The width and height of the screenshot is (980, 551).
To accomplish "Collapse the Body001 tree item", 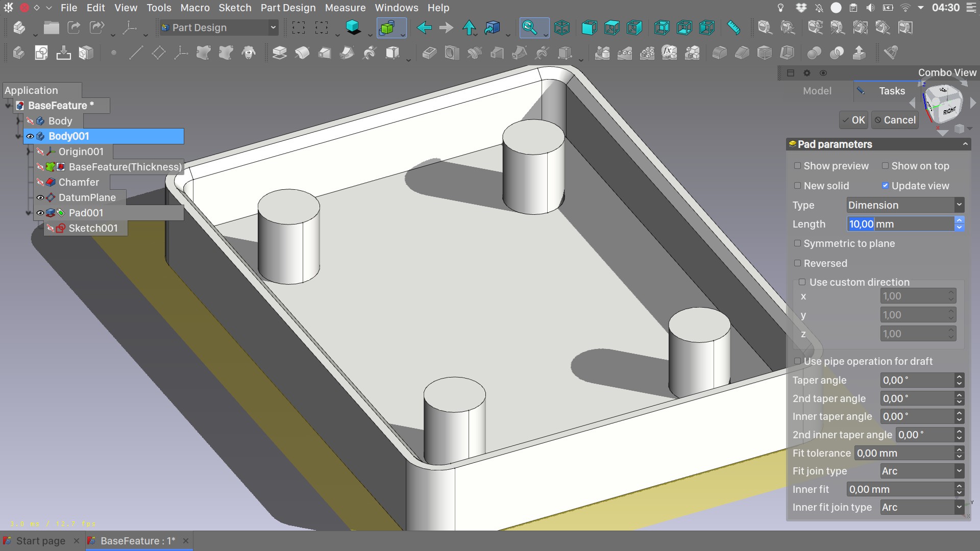I will click(x=17, y=136).
